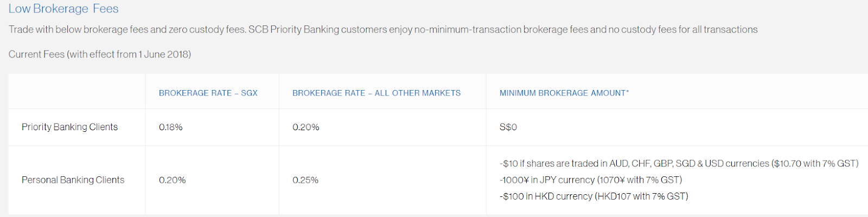This screenshot has width=868, height=217.
Task: Click Priority Banking's 0.20% other markets rate
Action: [x=305, y=127]
